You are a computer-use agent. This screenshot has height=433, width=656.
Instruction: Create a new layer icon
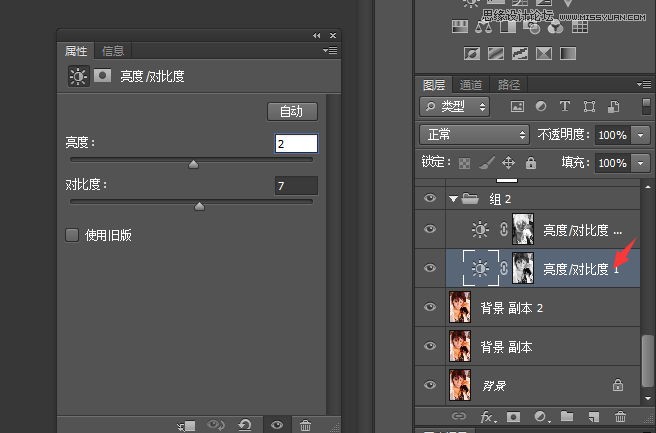594,416
